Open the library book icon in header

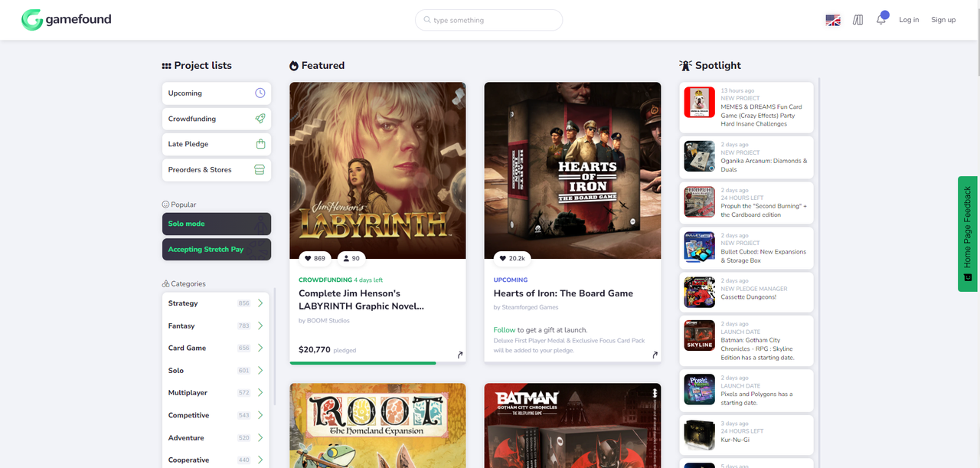point(857,20)
